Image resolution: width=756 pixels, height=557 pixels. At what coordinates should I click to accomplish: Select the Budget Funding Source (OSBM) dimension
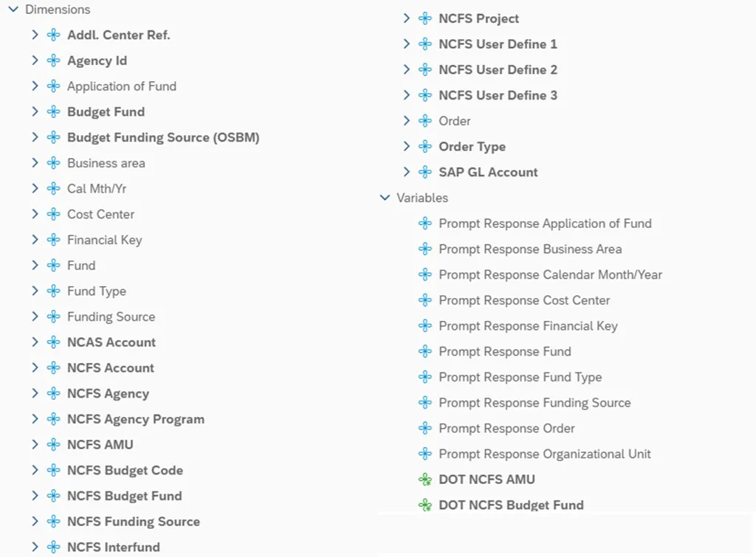[x=163, y=137]
